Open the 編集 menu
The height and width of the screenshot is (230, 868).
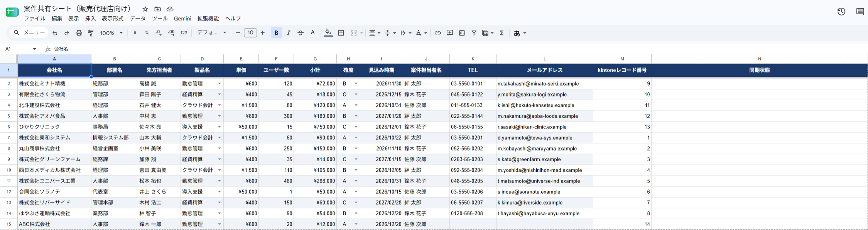coord(57,19)
